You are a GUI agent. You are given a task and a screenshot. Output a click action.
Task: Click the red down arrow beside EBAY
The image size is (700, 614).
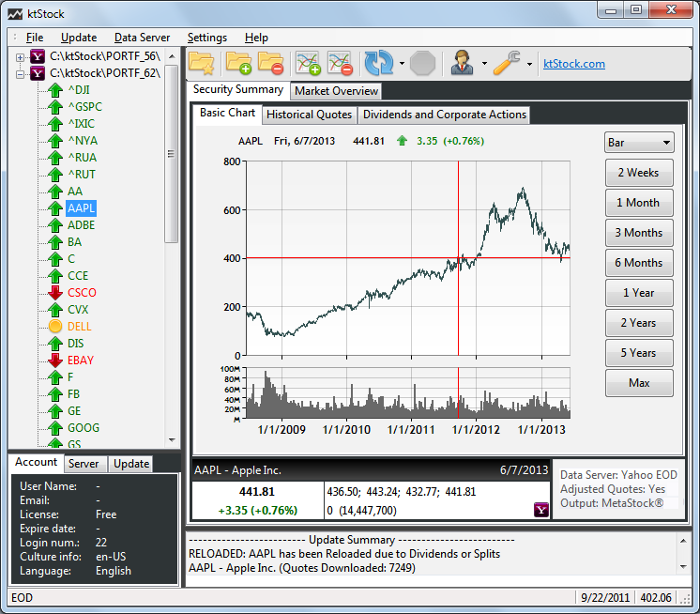pyautogui.click(x=55, y=360)
